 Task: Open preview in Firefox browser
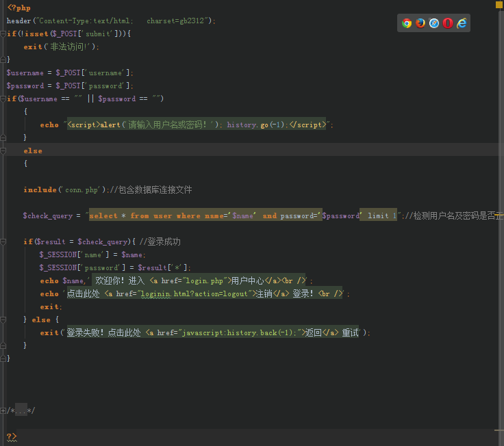point(420,23)
